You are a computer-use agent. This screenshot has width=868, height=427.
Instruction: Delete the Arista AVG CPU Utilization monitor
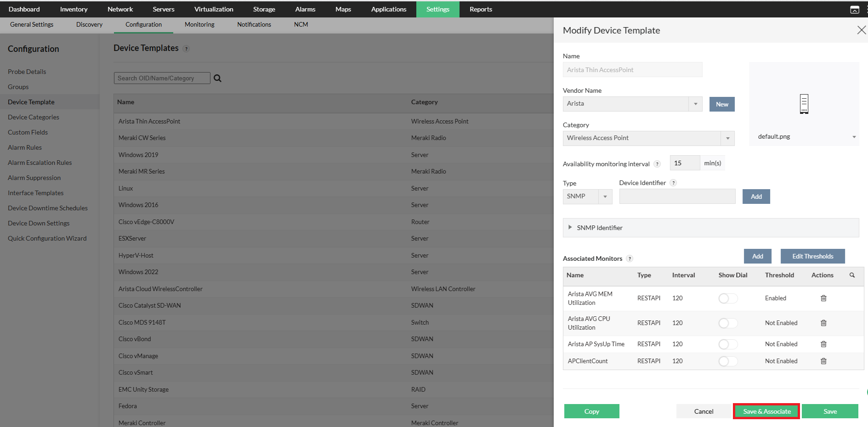(x=823, y=323)
